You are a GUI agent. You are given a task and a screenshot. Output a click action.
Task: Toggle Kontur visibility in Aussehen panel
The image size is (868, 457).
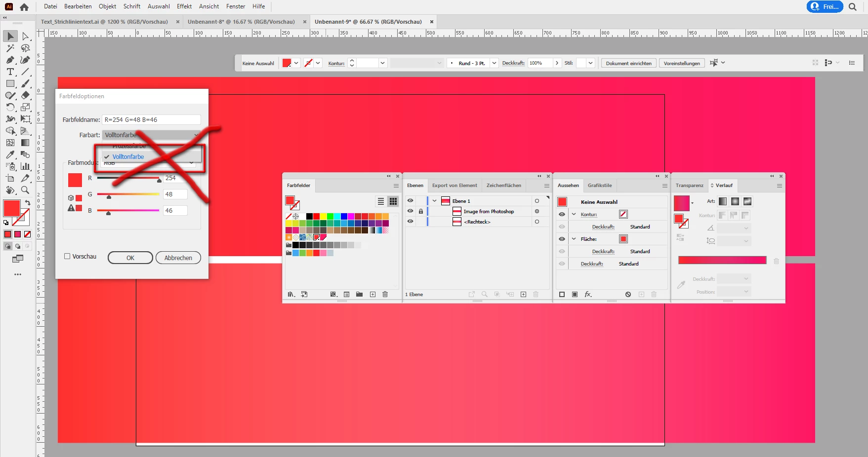coord(562,215)
